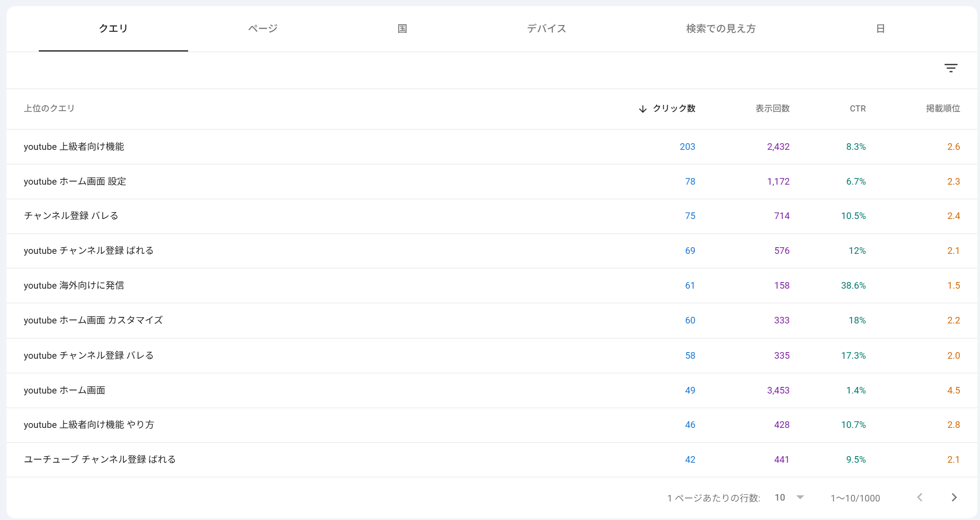Select query youtube チャンネル登録 ばれる
980x520 pixels.
[89, 251]
